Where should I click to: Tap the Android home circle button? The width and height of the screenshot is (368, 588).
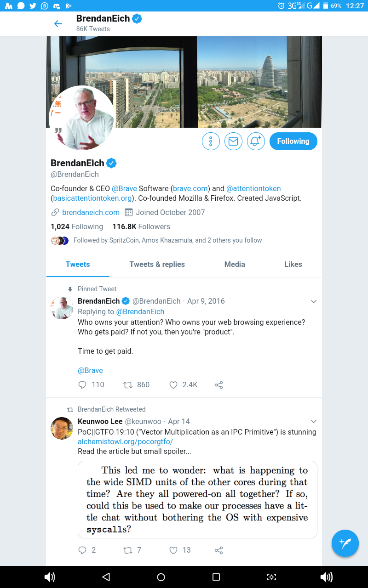pyautogui.click(x=161, y=577)
